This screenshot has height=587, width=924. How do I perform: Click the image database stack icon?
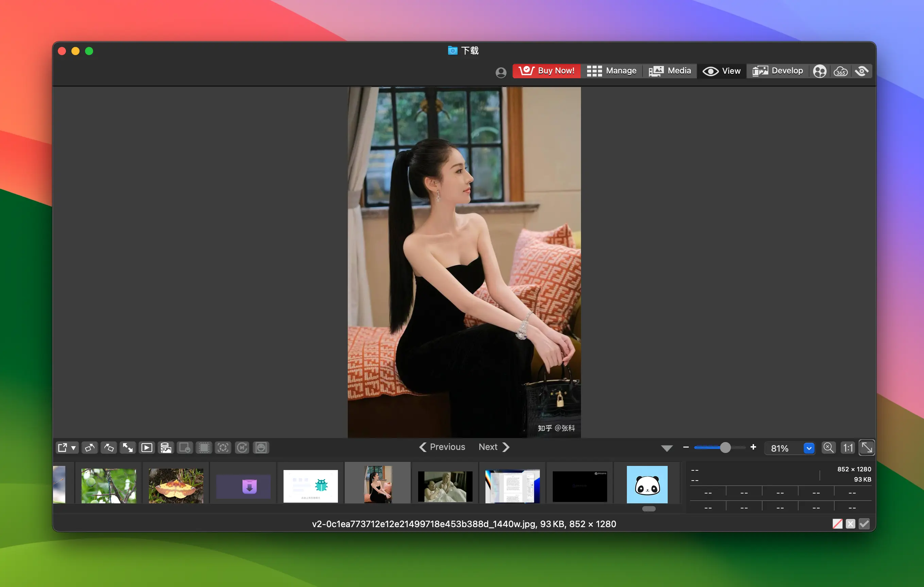[166, 448]
